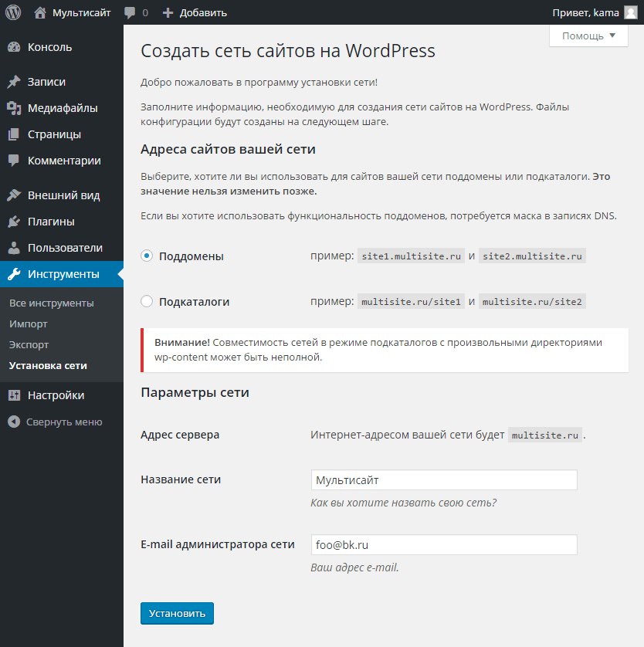Click the WordPress logo icon
Viewport: 644px width, 647px height.
[13, 12]
